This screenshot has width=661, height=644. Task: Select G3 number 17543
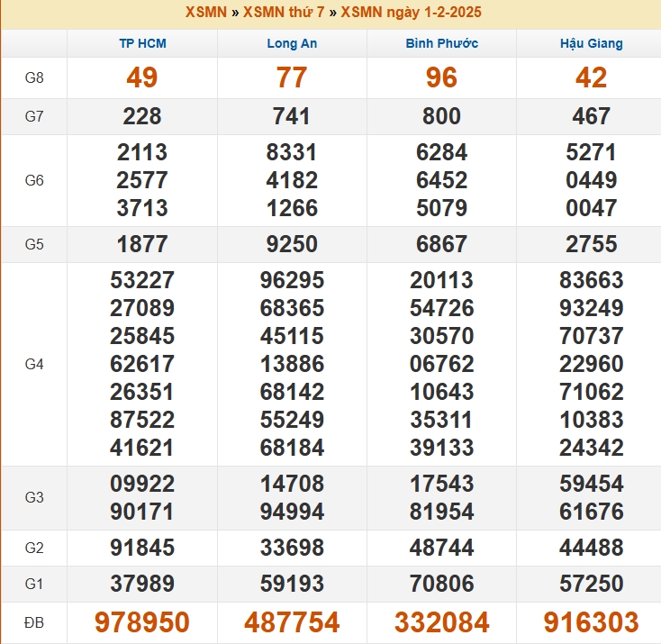(441, 484)
